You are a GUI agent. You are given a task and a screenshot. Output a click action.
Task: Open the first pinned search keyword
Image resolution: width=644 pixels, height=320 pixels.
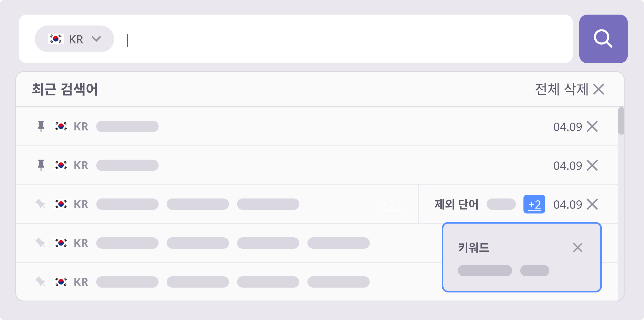pyautogui.click(x=127, y=126)
